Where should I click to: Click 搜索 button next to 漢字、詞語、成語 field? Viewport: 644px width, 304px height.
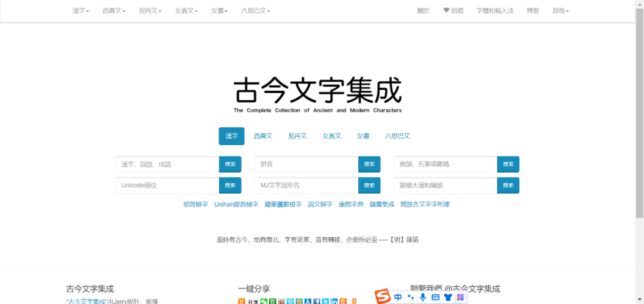click(x=230, y=165)
